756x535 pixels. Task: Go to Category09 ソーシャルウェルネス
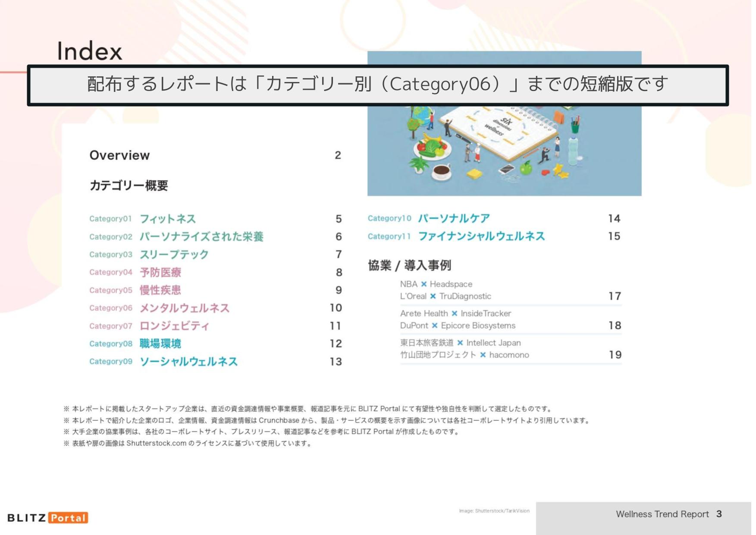(x=188, y=362)
